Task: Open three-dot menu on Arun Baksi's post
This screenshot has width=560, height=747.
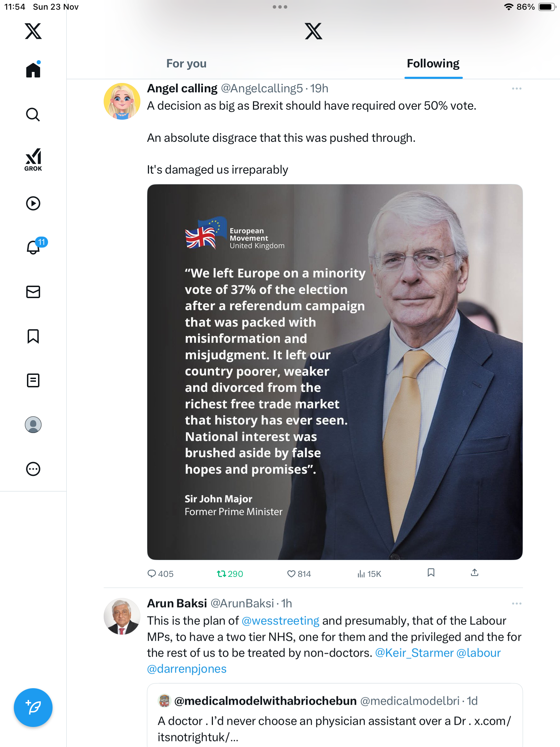Action: (x=517, y=603)
